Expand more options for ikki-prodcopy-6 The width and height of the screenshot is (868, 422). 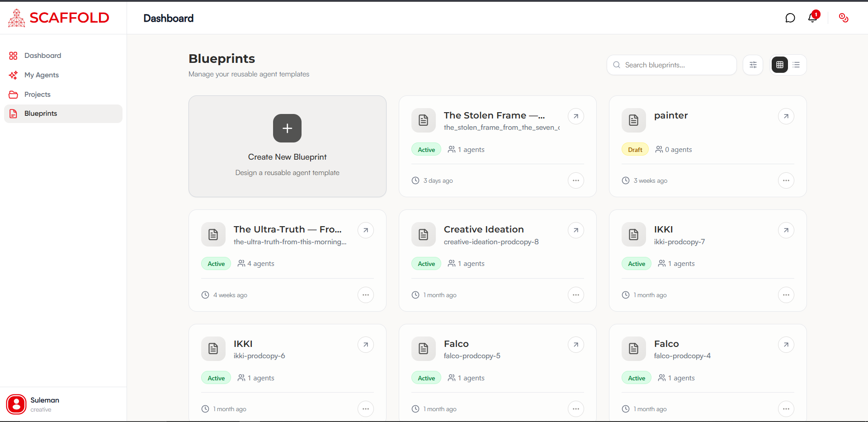pos(366,409)
